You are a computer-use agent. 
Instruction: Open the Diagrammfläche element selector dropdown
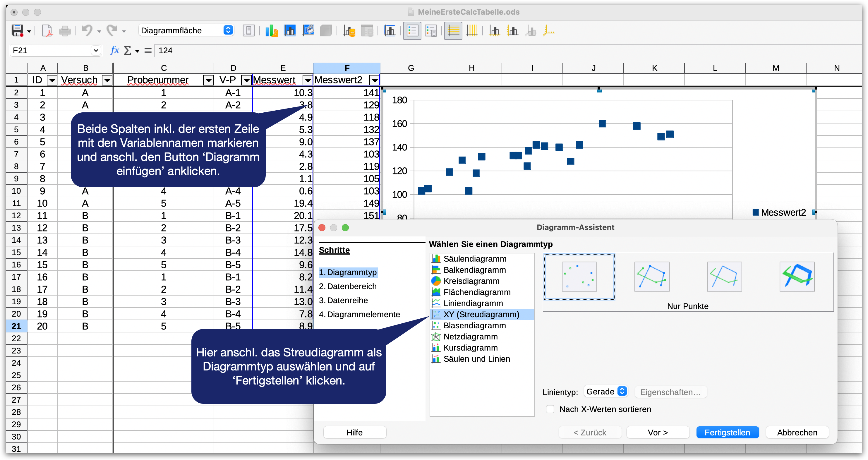click(228, 30)
